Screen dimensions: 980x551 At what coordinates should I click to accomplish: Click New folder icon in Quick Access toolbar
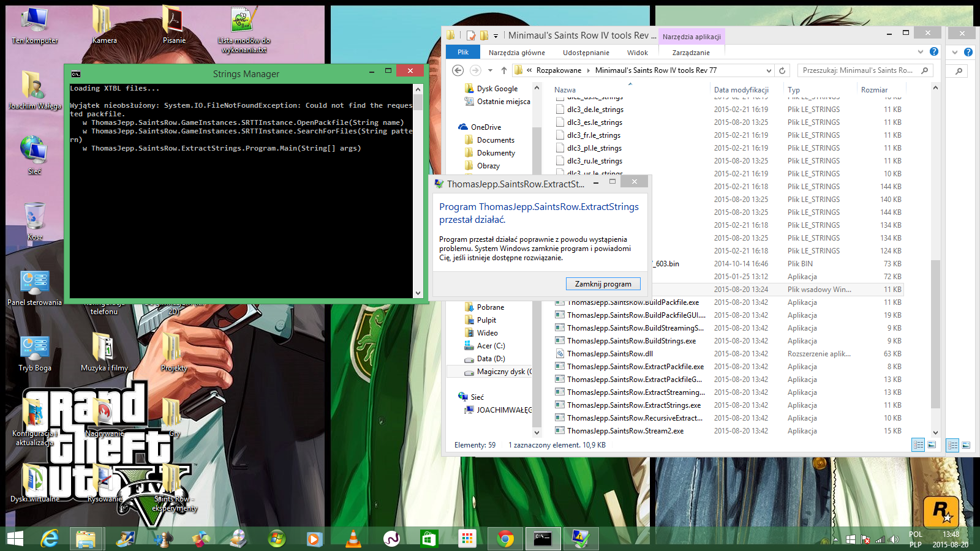[484, 36]
